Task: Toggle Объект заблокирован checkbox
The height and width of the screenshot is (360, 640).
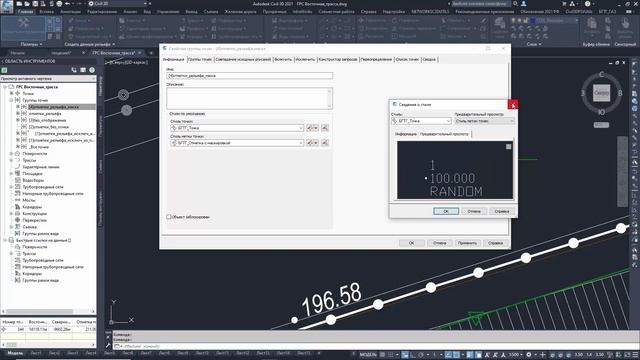Action: [169, 217]
